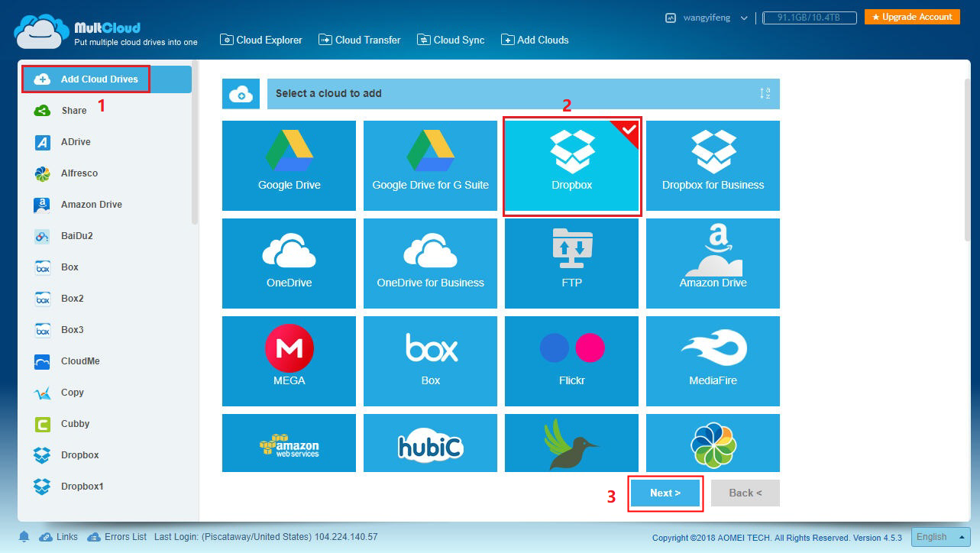Open Cloud Sync

coord(451,40)
